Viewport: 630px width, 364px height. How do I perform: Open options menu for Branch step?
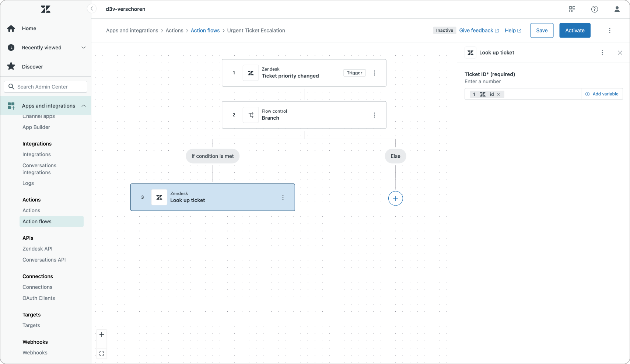pyautogui.click(x=374, y=115)
